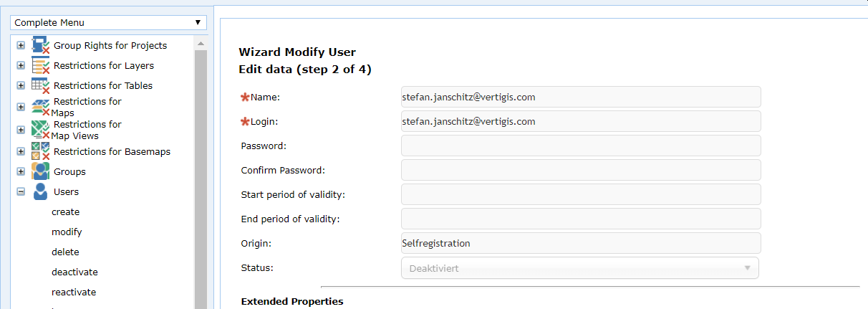This screenshot has width=868, height=309.
Task: Collapse the Users tree node
Action: tap(21, 192)
